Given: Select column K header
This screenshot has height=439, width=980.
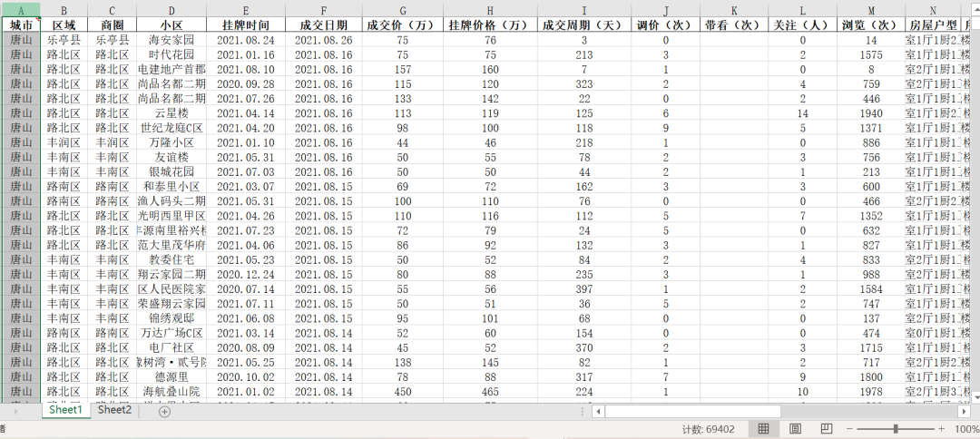Looking at the screenshot, I should (734, 10).
